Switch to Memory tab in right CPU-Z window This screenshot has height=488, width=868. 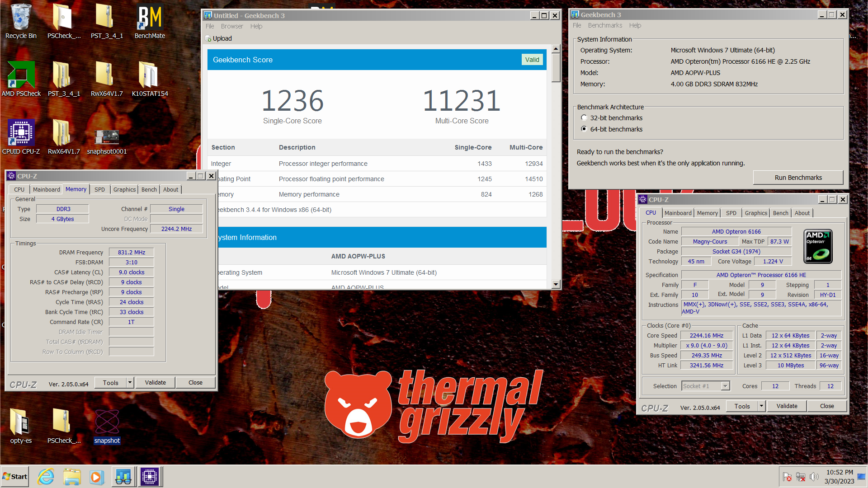click(707, 213)
